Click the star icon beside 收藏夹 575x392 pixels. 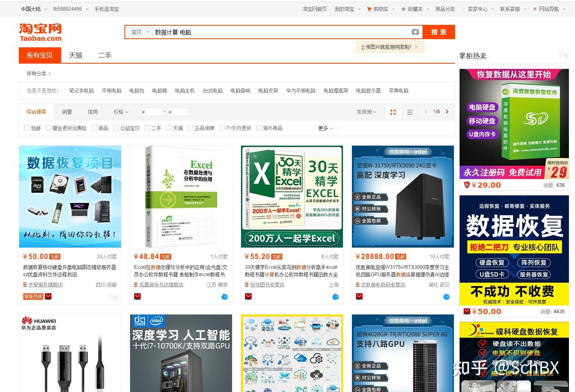403,9
